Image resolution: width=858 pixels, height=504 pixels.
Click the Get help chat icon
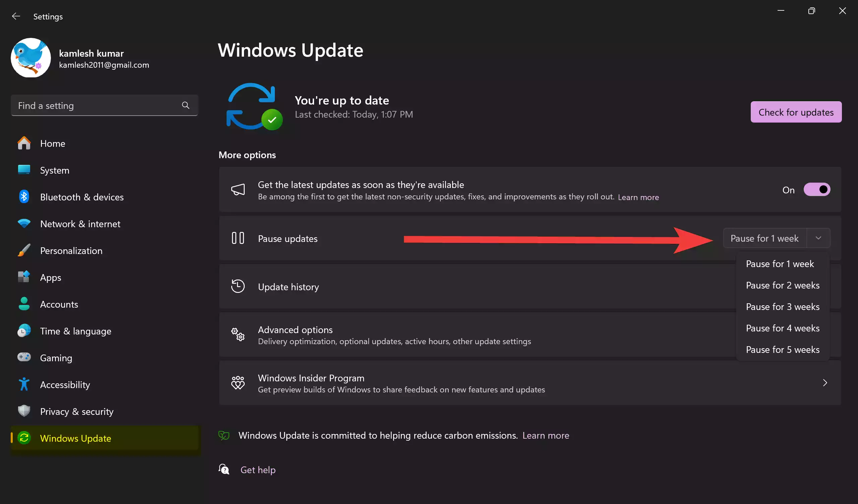[224, 470]
